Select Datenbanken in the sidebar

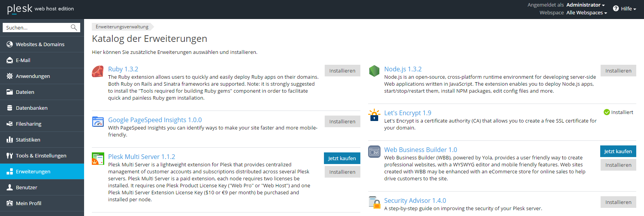point(42,108)
